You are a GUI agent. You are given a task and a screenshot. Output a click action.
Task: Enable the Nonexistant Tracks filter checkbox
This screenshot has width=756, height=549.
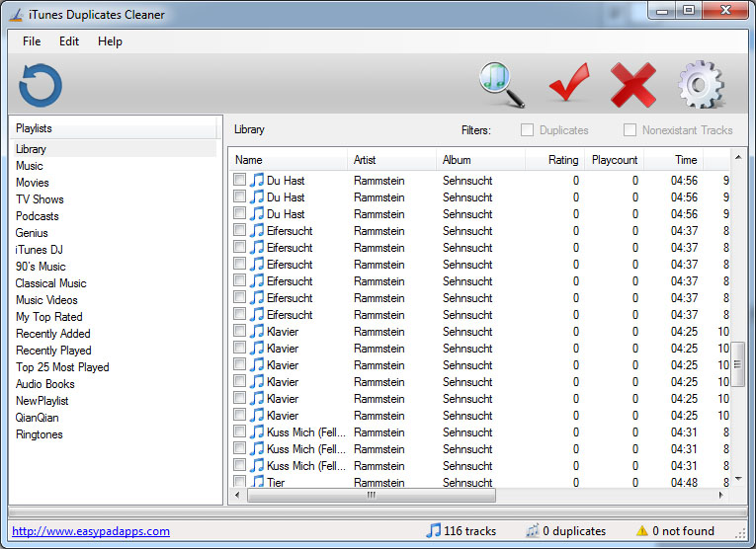point(630,130)
